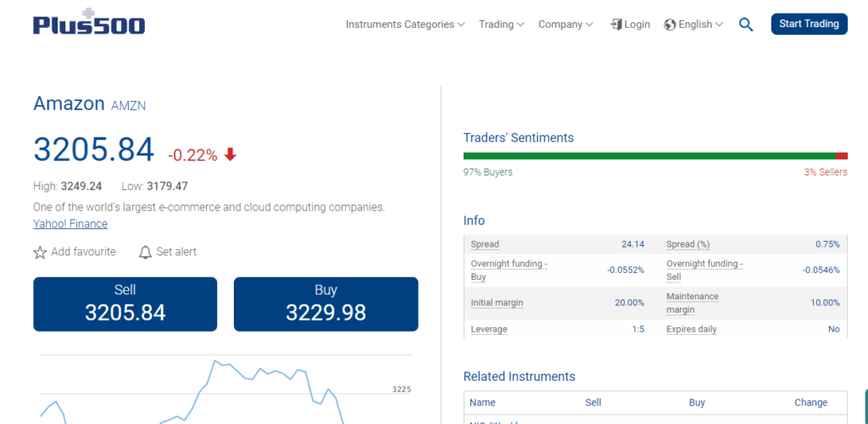Click the Change column header

tap(811, 403)
